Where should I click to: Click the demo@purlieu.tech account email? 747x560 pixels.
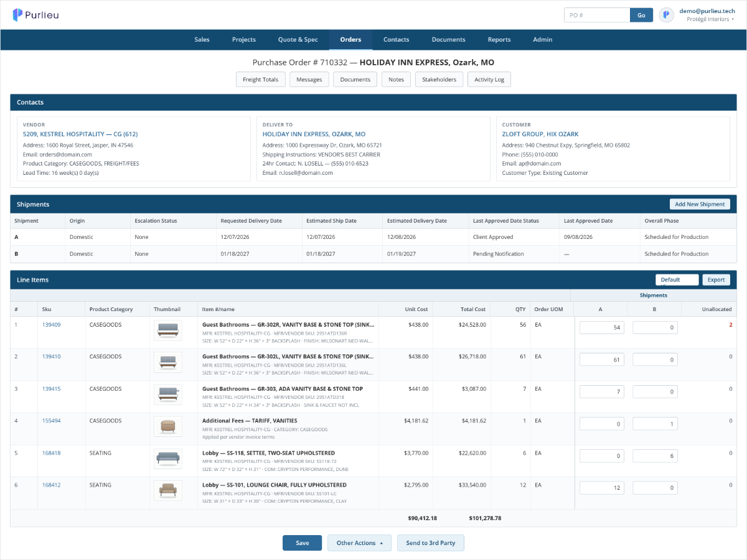click(707, 11)
